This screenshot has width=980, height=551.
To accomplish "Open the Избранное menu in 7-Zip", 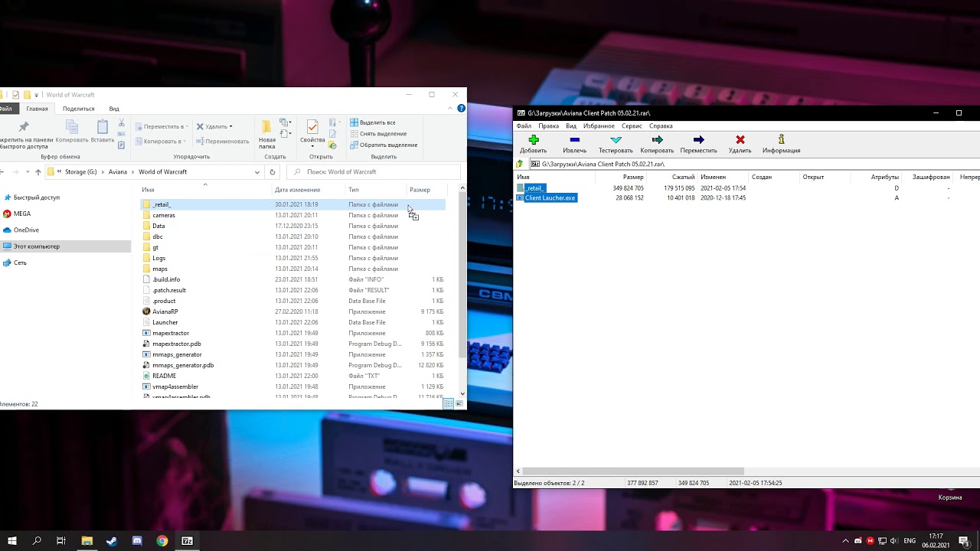I will tap(599, 126).
